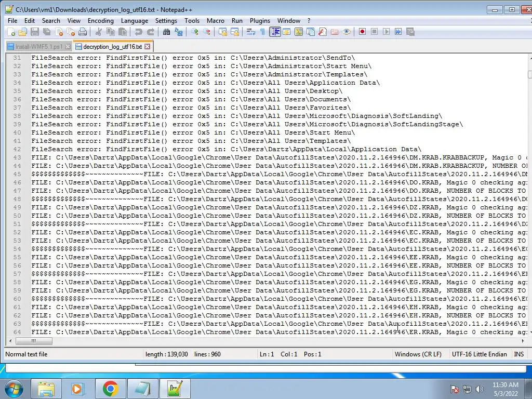This screenshot has height=399, width=532.
Task: Show the Document Map panel icon
Action: 299,32
